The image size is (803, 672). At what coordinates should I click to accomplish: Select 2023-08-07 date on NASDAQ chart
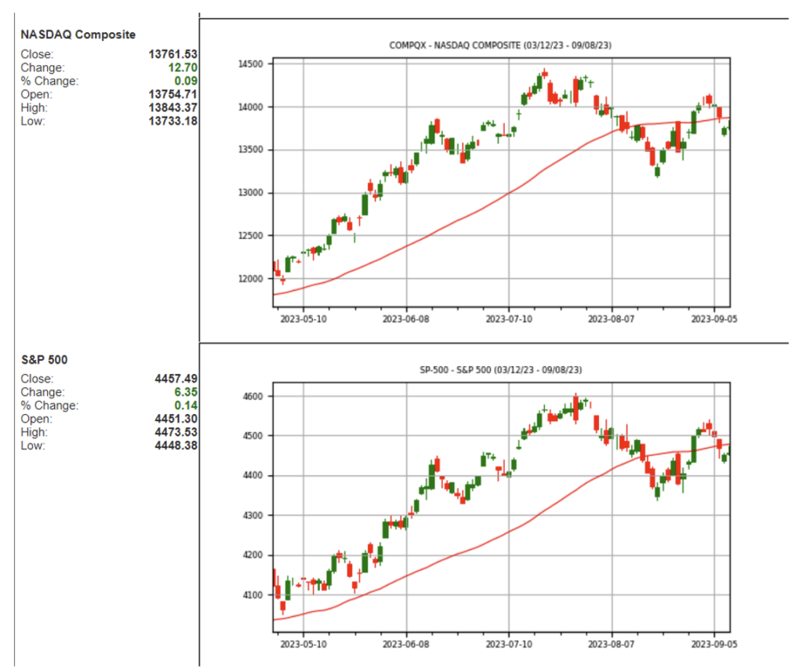tap(612, 319)
